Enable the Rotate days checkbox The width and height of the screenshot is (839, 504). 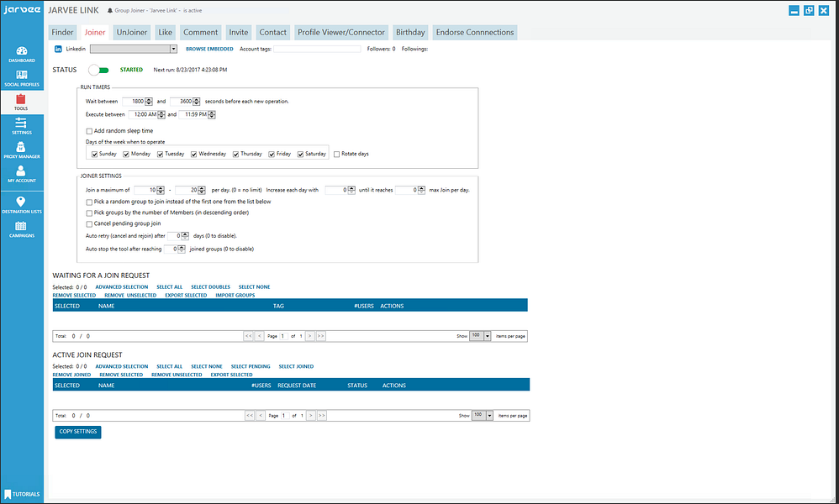pyautogui.click(x=336, y=154)
